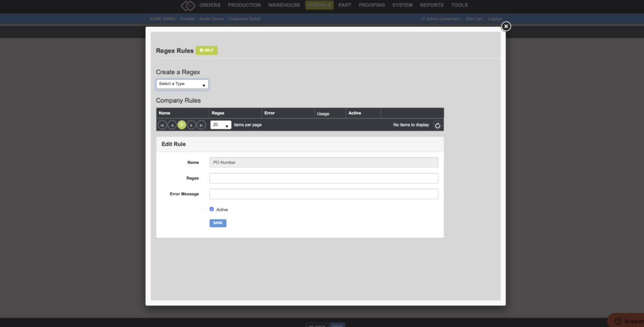Open the Help for Regex Rules
Image resolution: width=644 pixels, height=327 pixels.
click(x=206, y=50)
